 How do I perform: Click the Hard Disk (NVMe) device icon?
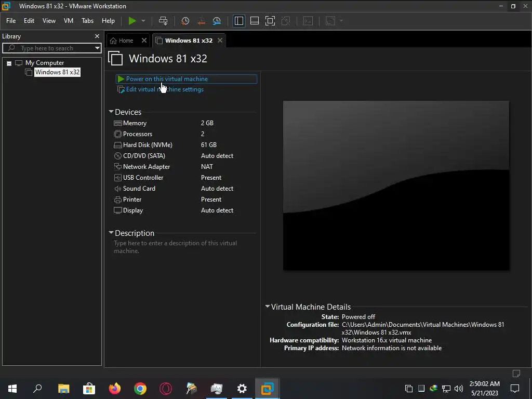[x=118, y=145]
